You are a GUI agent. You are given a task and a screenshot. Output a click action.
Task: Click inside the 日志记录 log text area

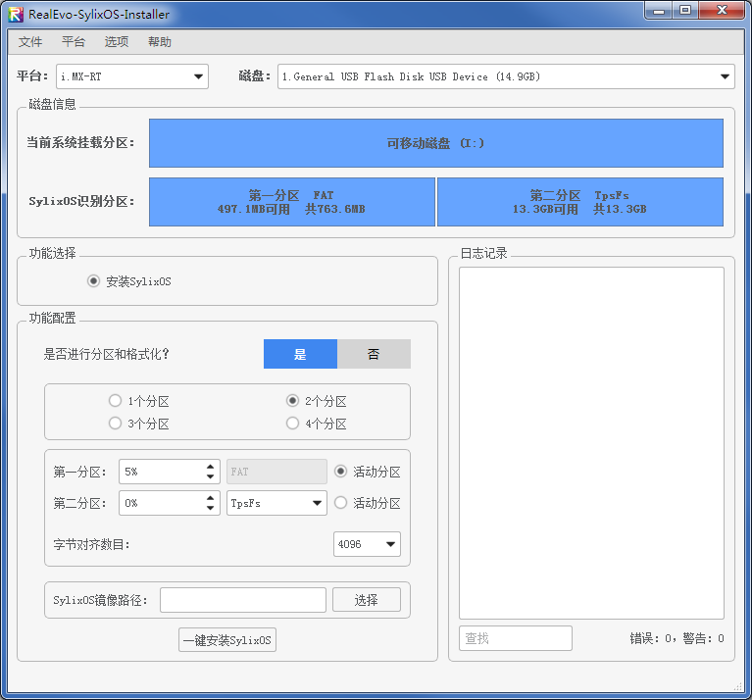click(591, 443)
